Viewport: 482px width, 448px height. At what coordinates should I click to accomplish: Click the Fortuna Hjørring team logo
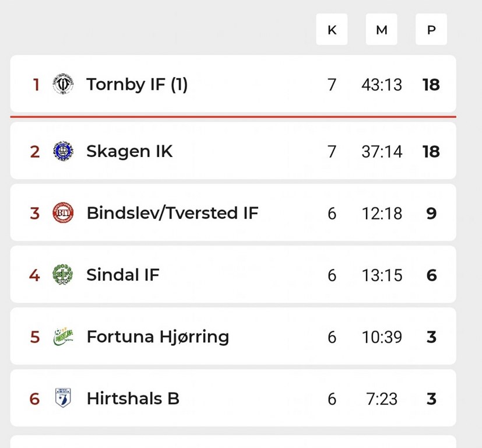(x=62, y=337)
